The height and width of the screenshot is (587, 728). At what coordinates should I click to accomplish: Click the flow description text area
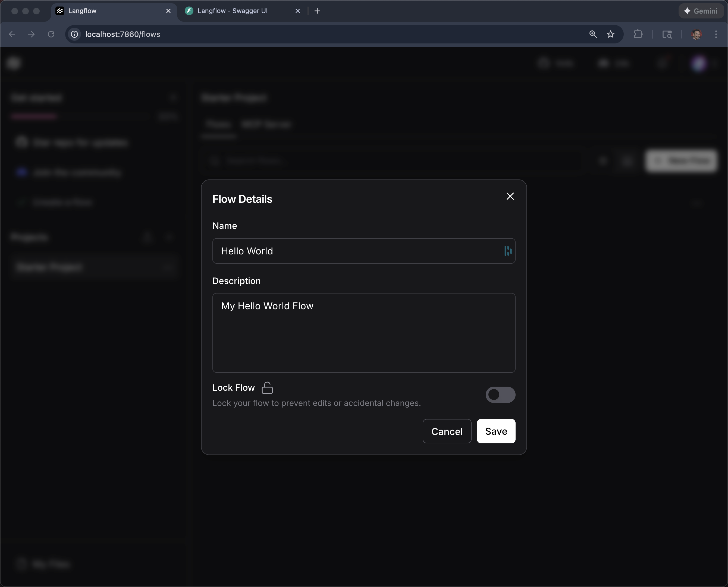click(x=364, y=333)
